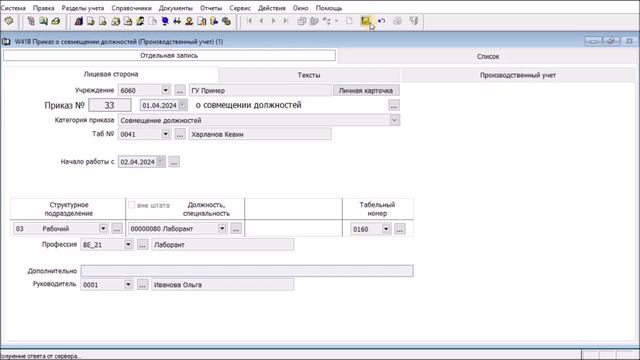The image size is (640, 360).
Task: Click ellipsis button beside Руководитель 0001
Action: (x=142, y=284)
